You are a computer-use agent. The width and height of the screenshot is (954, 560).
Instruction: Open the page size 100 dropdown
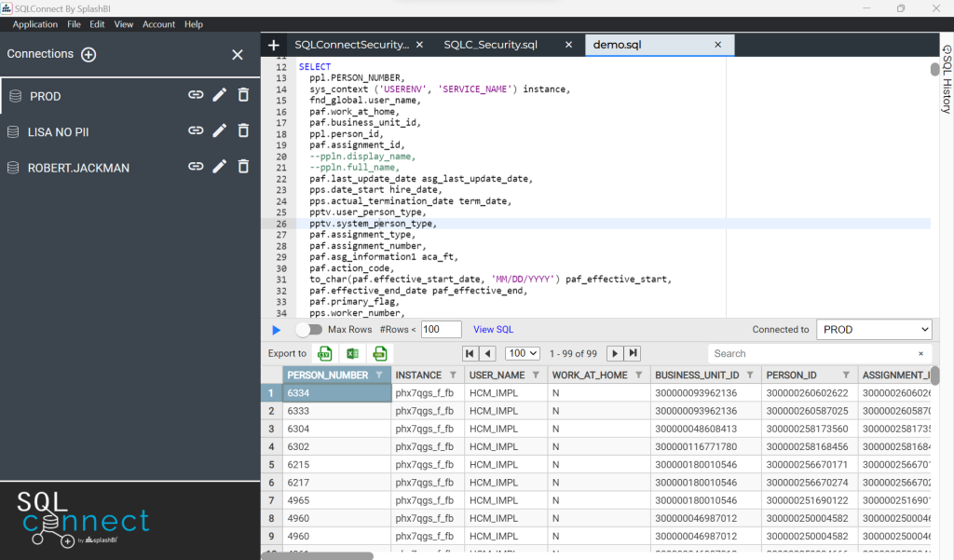[x=522, y=353]
